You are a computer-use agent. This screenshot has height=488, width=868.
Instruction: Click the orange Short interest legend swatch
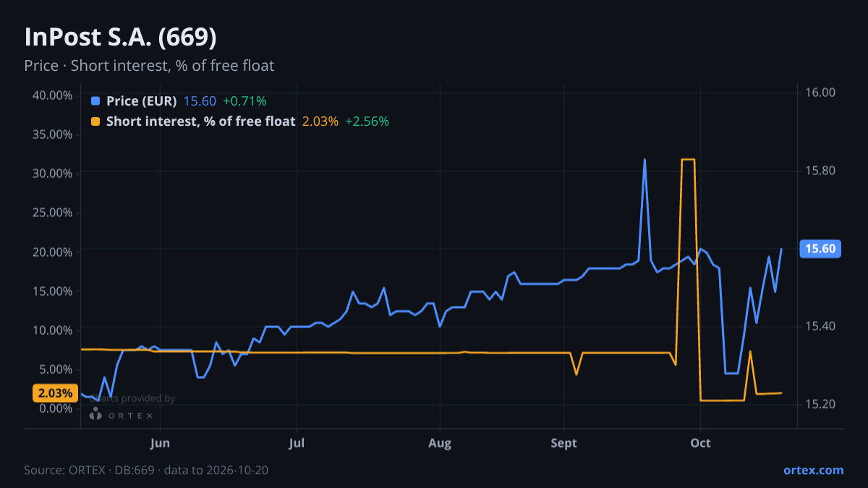pos(95,121)
